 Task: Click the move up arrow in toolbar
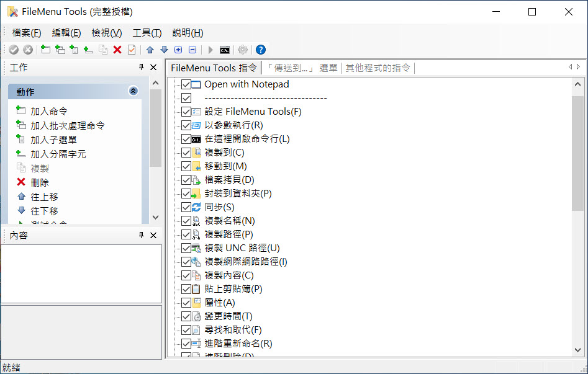click(x=150, y=50)
